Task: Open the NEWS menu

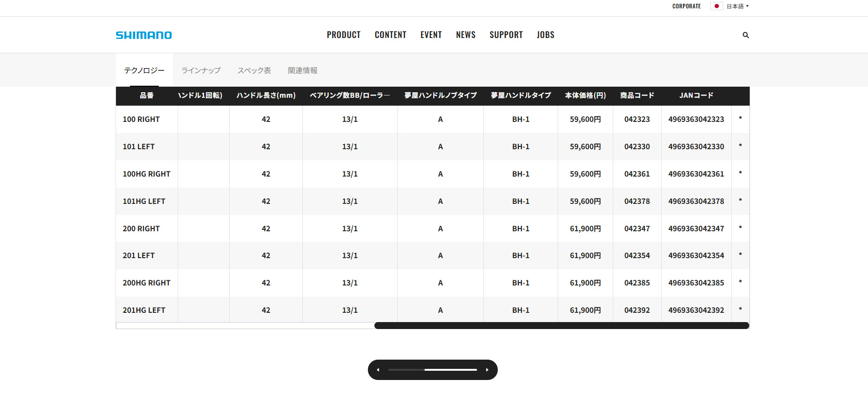Action: (x=466, y=35)
